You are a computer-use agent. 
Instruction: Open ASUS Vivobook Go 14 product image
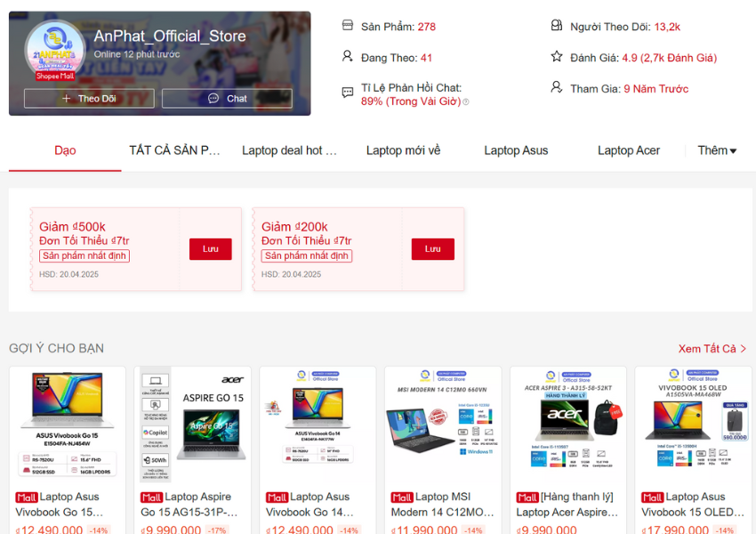[x=318, y=425]
